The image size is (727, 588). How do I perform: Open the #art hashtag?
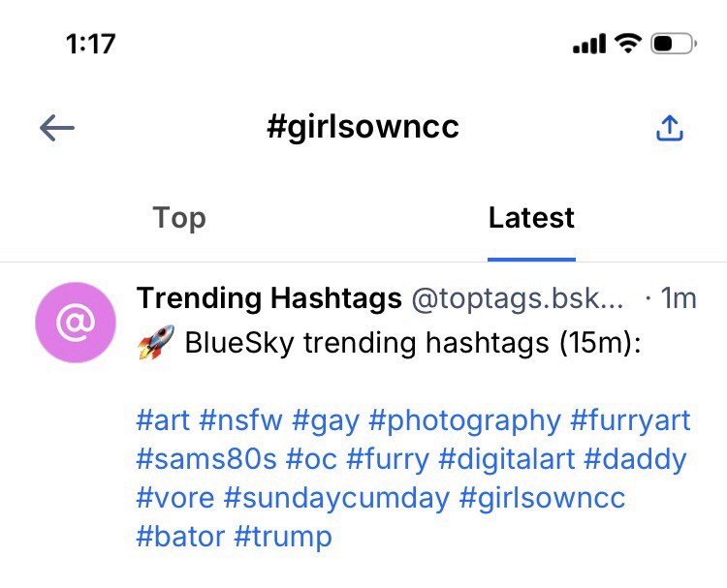click(163, 420)
